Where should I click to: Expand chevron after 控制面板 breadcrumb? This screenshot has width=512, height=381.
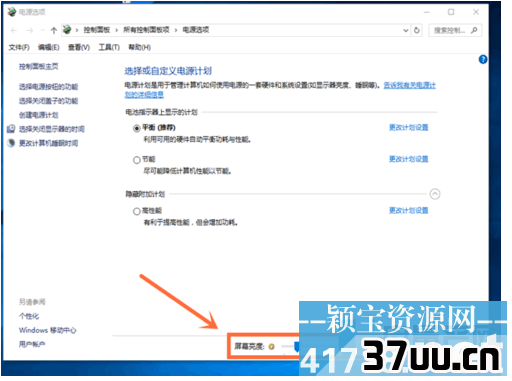[117, 30]
